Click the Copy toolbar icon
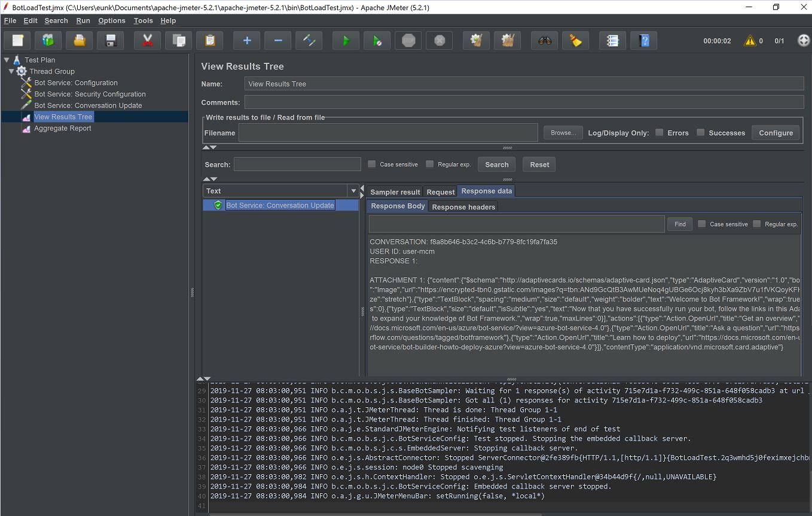This screenshot has width=812, height=516. [179, 41]
